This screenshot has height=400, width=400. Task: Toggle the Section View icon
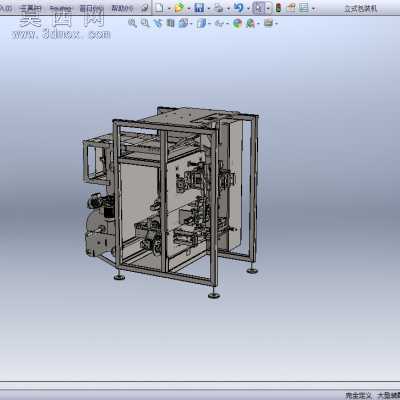[170, 23]
